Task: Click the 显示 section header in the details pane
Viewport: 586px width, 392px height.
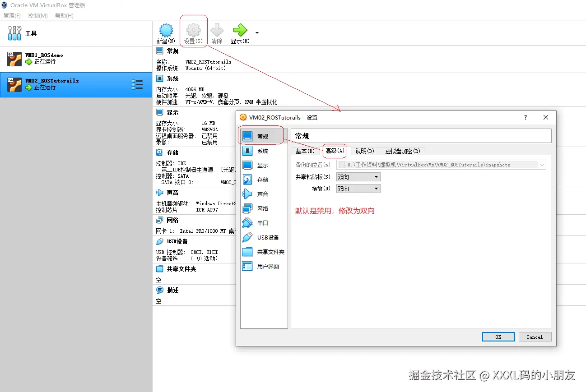Action: (172, 112)
